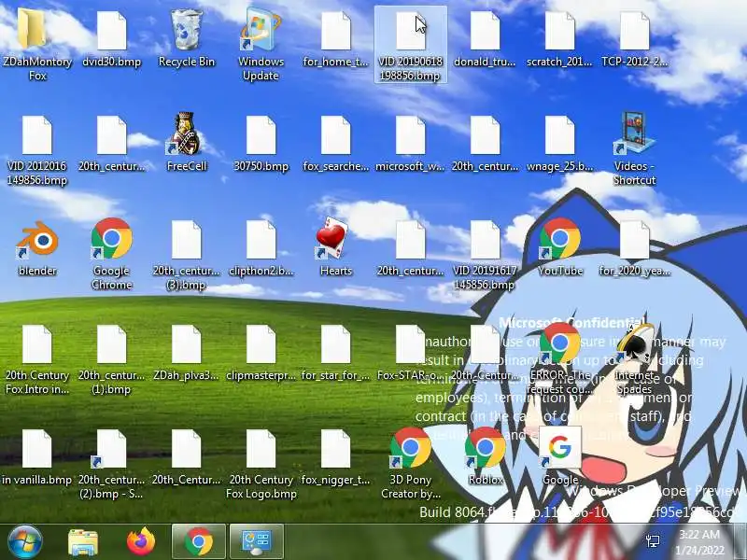The width and height of the screenshot is (747, 560).
Task: Open the Control Panel taskbar button
Action: (x=257, y=541)
